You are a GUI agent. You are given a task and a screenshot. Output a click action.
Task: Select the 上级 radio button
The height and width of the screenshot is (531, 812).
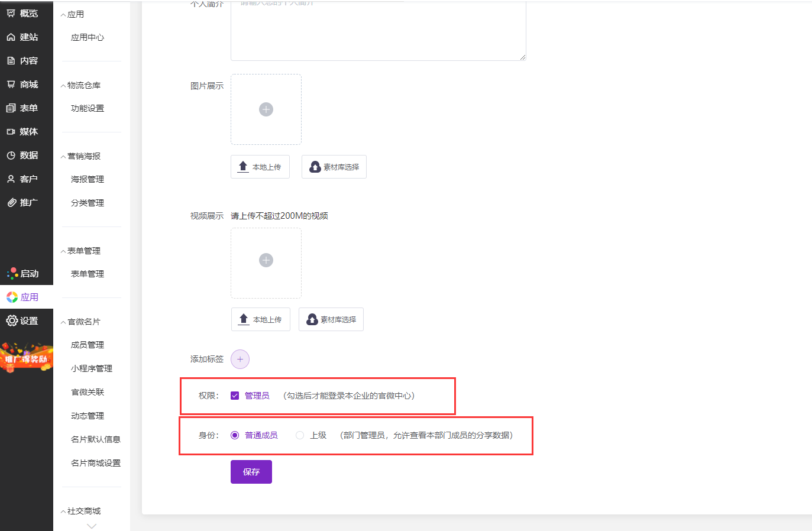pyautogui.click(x=300, y=435)
